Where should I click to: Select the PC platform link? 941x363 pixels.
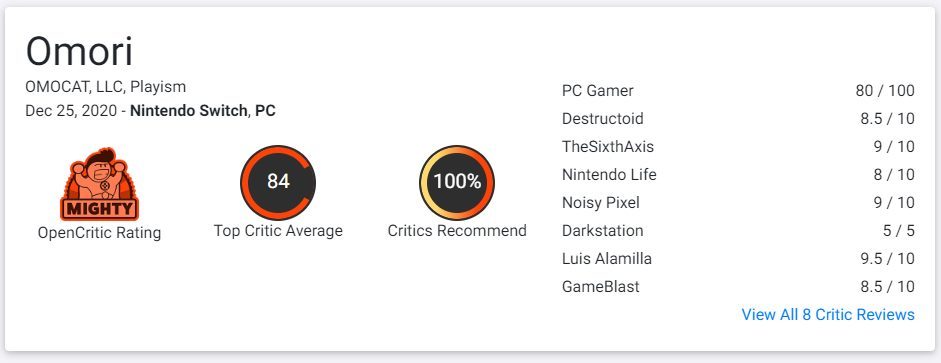[x=265, y=111]
